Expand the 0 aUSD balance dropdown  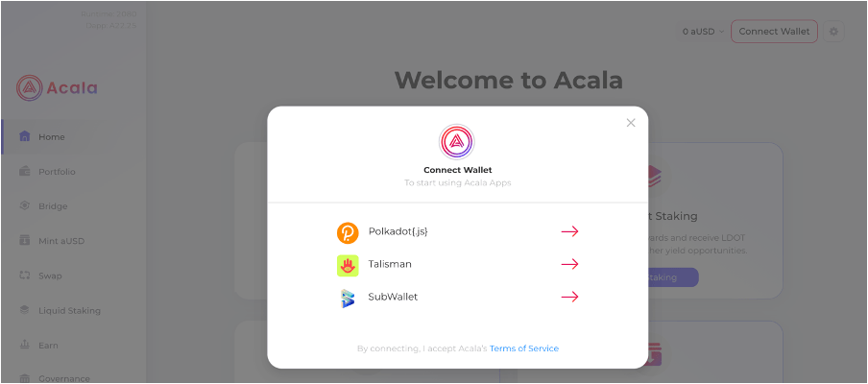[x=703, y=32]
